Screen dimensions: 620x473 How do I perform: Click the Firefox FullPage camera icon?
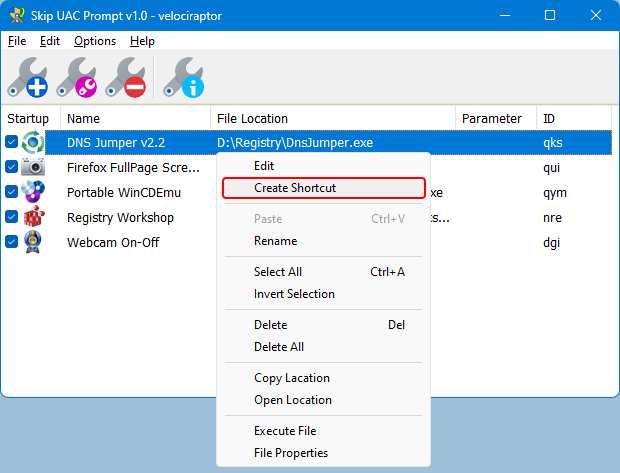(33, 167)
